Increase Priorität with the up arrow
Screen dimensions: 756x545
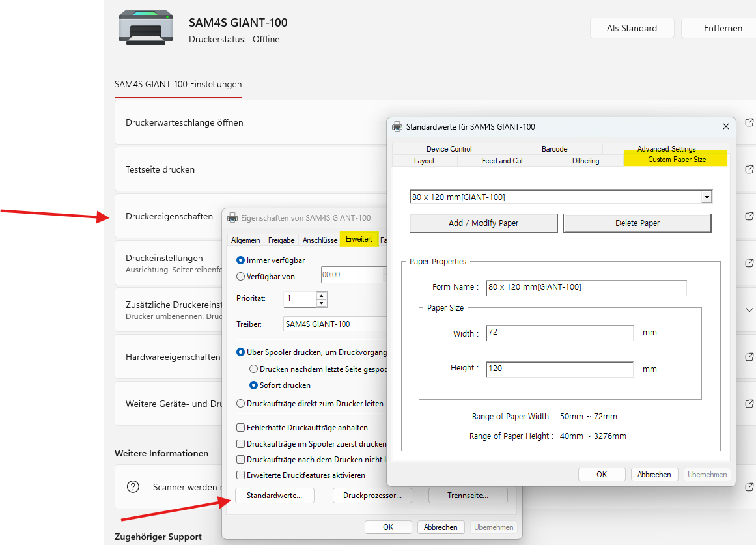tap(321, 296)
